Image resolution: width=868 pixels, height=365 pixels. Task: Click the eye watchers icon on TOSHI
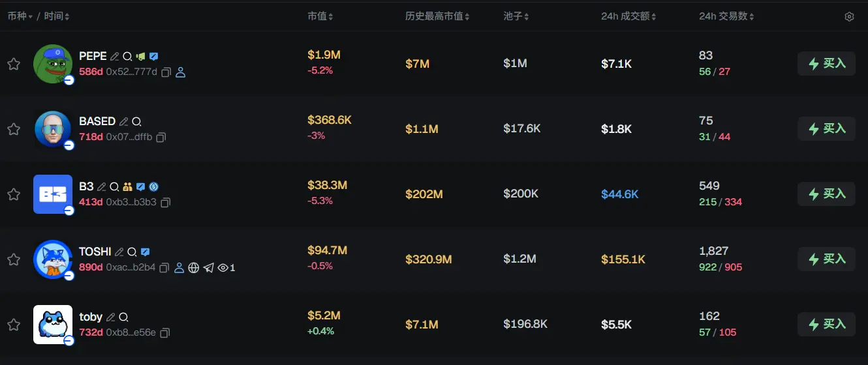pos(223,268)
